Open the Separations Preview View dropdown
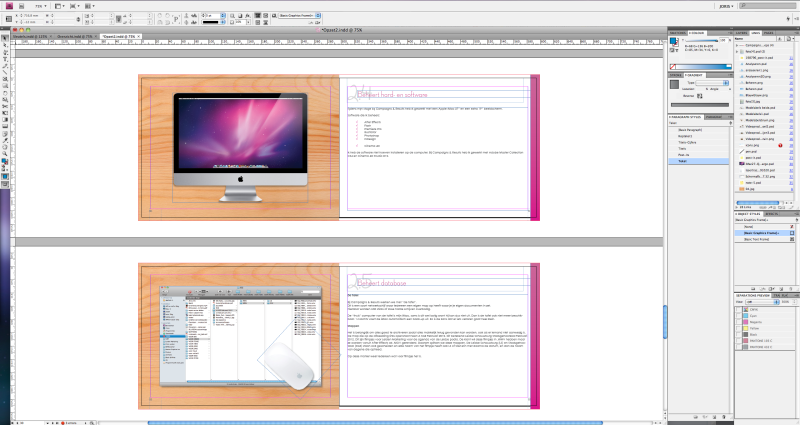Screen dimensions: 800x425 762,302
